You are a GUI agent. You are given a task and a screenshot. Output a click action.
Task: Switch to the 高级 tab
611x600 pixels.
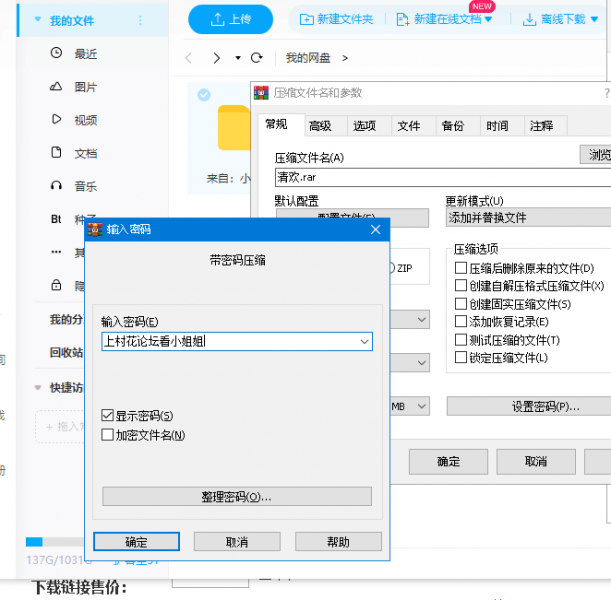point(320,126)
